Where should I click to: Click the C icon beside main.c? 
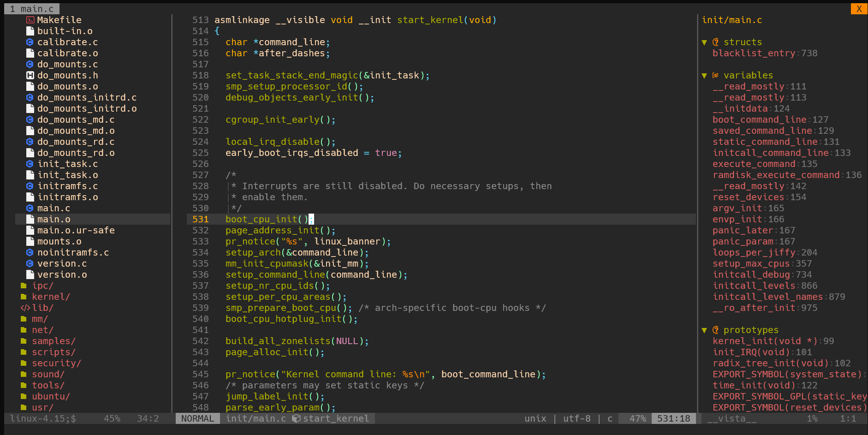(30, 208)
